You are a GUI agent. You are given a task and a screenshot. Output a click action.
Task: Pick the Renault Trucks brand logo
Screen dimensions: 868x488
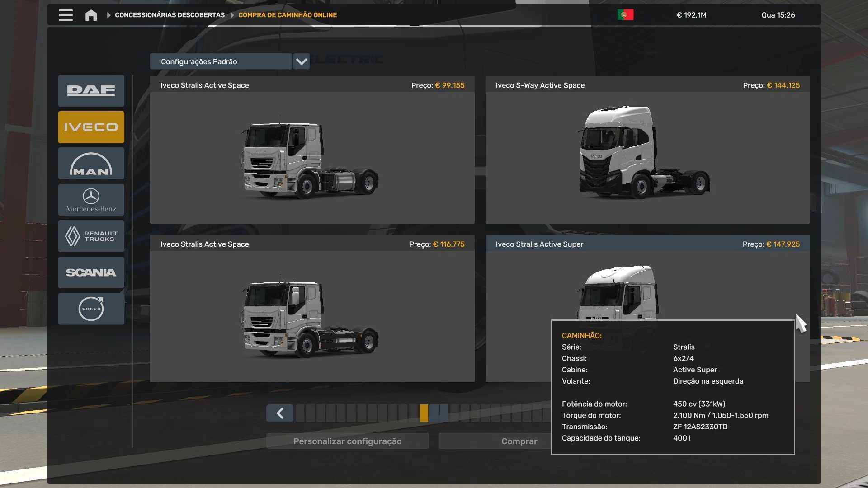(91, 236)
